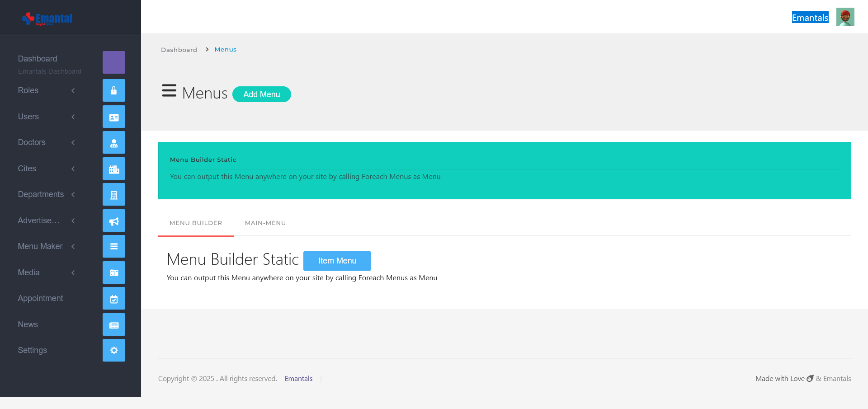The height and width of the screenshot is (409, 868).
Task: Open the Users ID card icon
Action: [x=113, y=117]
